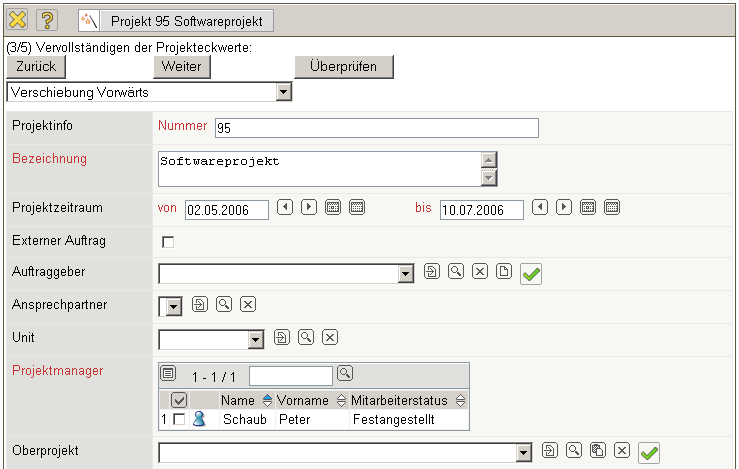Click the green checkmark beside Auftraggeber

point(531,274)
